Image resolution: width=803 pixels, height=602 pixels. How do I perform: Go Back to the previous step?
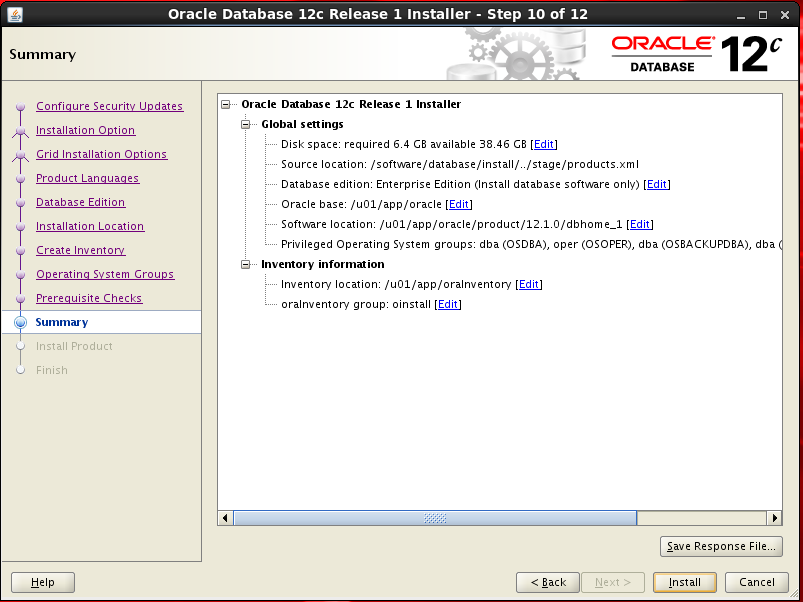click(548, 582)
